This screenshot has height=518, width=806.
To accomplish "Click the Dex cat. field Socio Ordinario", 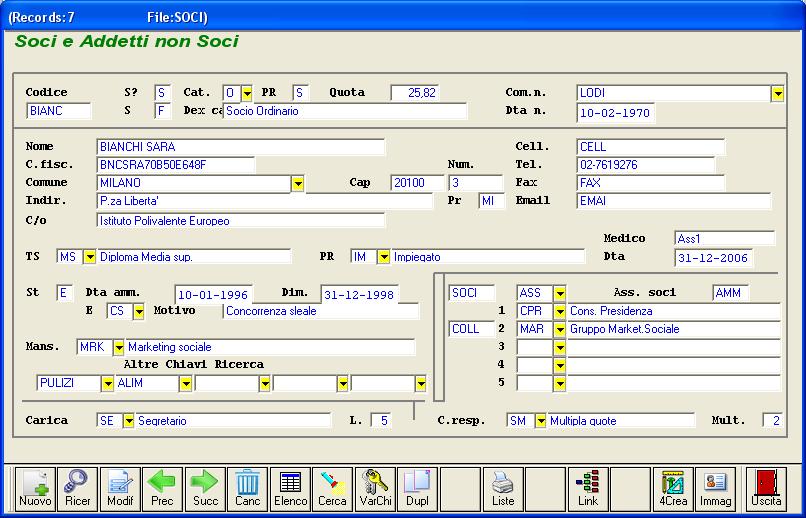I will point(344,111).
